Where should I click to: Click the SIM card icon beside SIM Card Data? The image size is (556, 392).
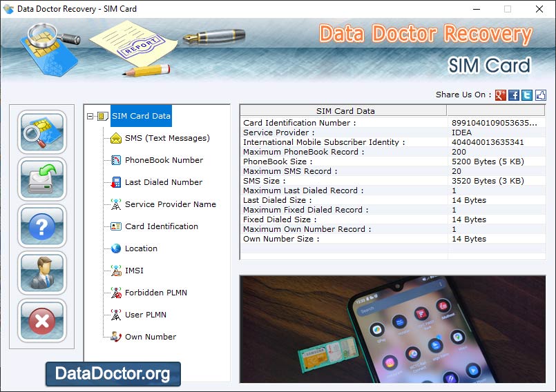click(102, 116)
